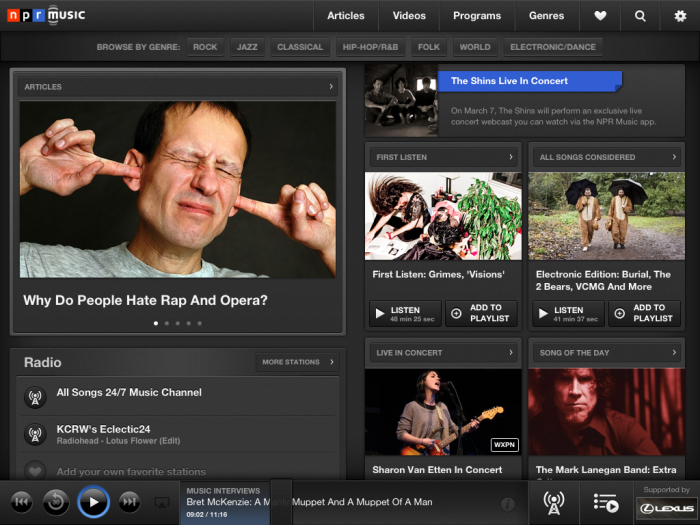Expand the Live In Concert section
The height and width of the screenshot is (525, 700).
pos(443,353)
